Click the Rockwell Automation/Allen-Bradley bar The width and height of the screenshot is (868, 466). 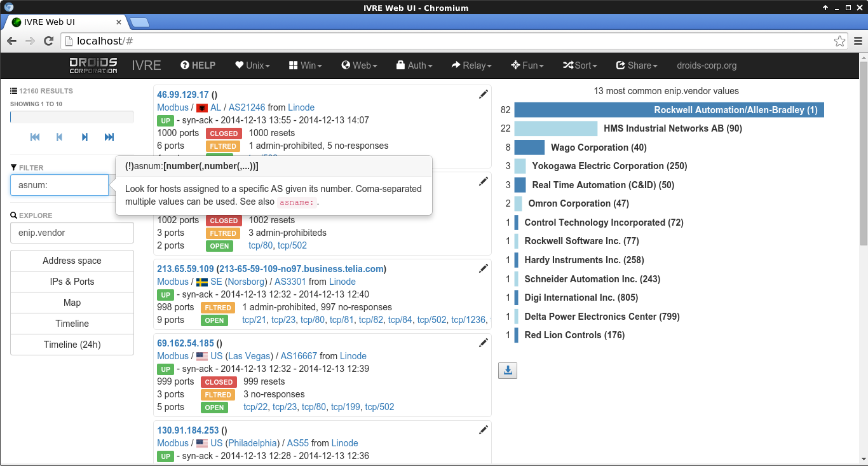pos(669,110)
